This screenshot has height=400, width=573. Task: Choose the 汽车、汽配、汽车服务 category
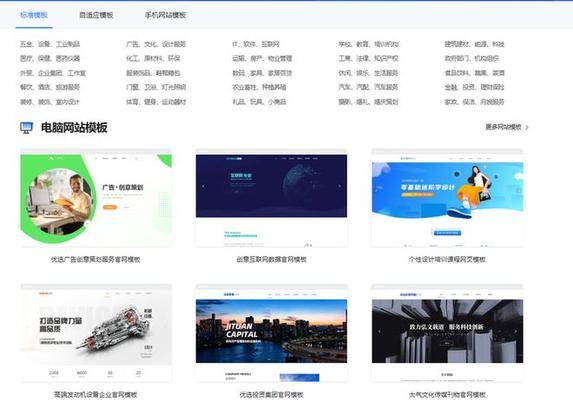pos(368,87)
